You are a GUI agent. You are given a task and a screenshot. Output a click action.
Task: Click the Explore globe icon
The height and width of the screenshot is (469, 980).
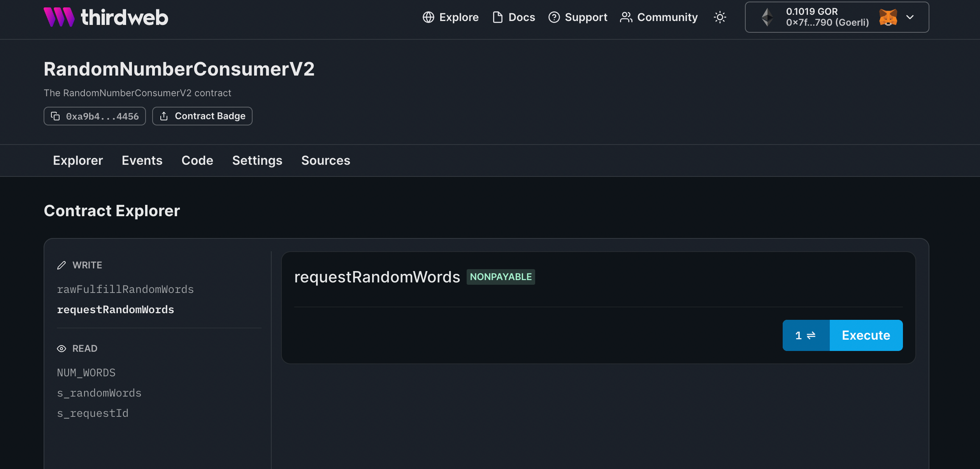click(x=429, y=17)
